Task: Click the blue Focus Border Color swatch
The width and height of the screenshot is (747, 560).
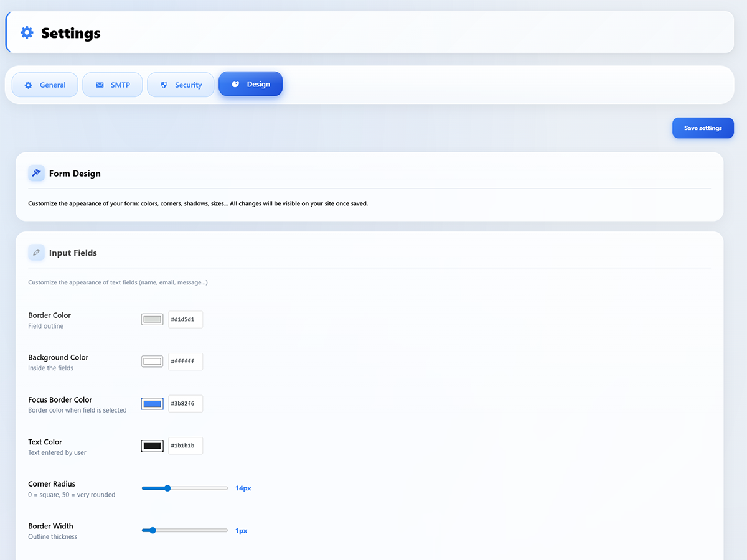Action: point(152,404)
